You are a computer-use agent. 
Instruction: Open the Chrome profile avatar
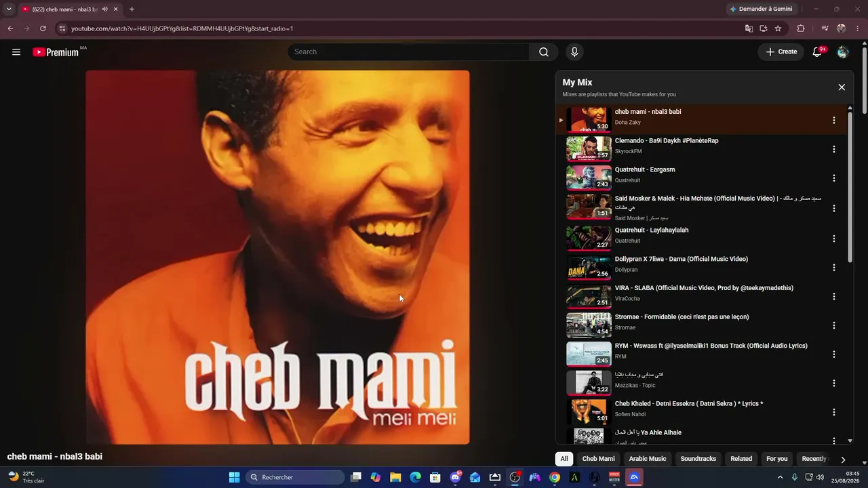(842, 28)
